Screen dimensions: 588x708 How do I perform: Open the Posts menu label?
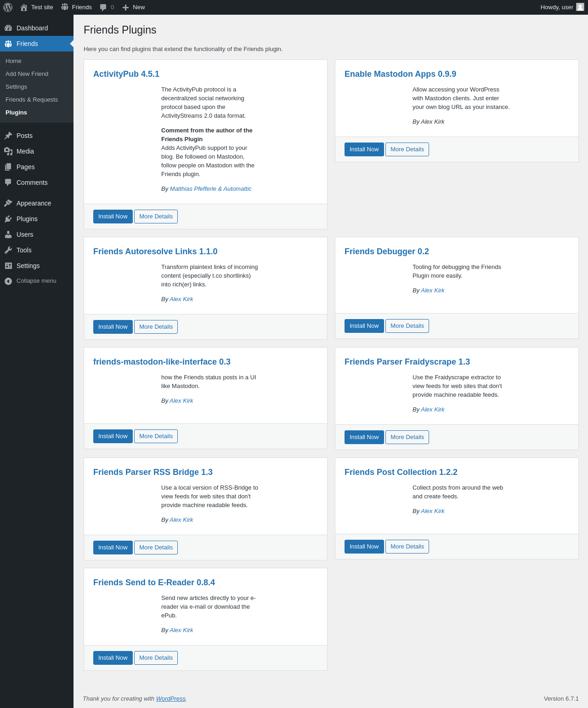pyautogui.click(x=24, y=136)
